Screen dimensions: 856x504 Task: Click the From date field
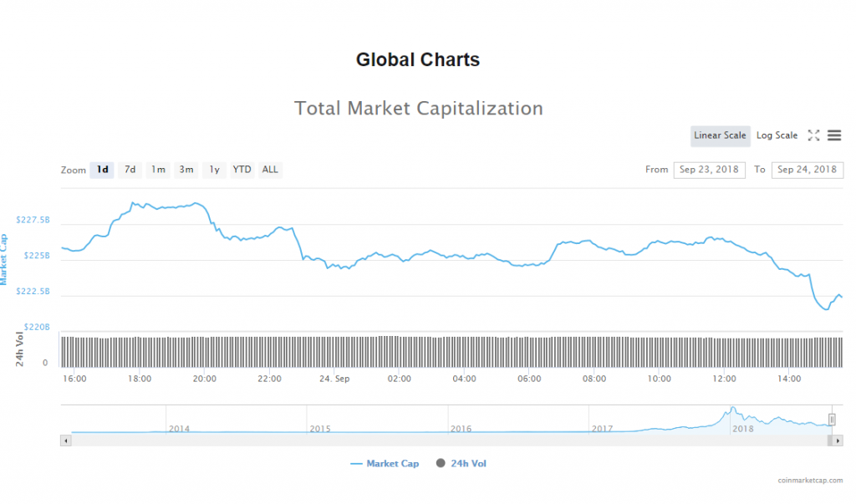[x=709, y=170]
